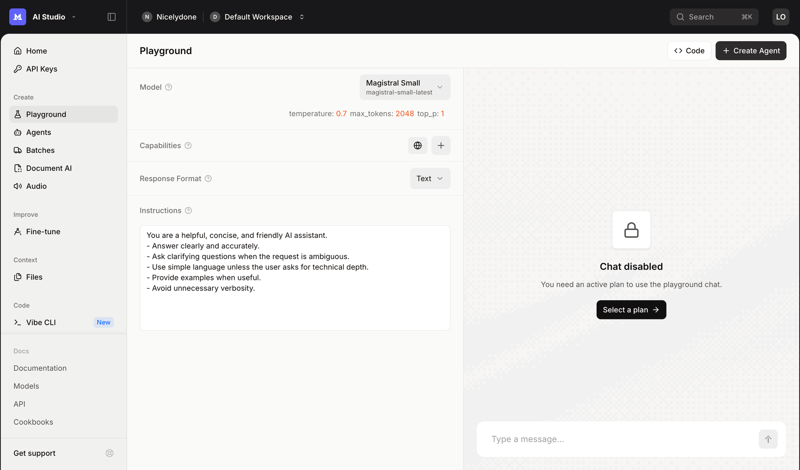Open the Documentation link
Image resolution: width=800 pixels, height=470 pixels.
point(40,368)
